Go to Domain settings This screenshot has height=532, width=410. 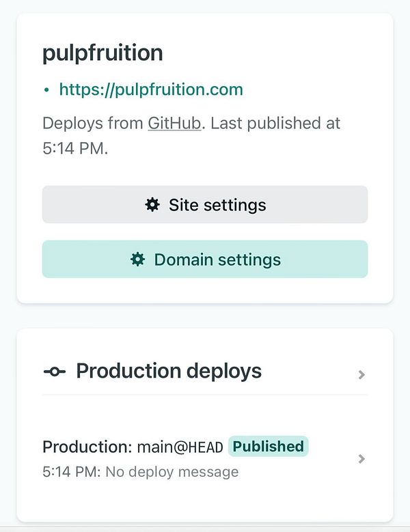tap(205, 260)
